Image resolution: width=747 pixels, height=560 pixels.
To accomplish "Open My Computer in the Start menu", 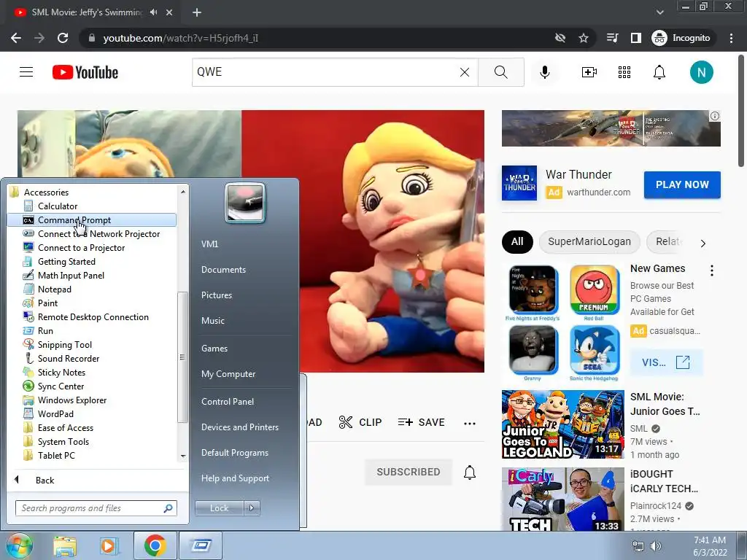I will [228, 374].
